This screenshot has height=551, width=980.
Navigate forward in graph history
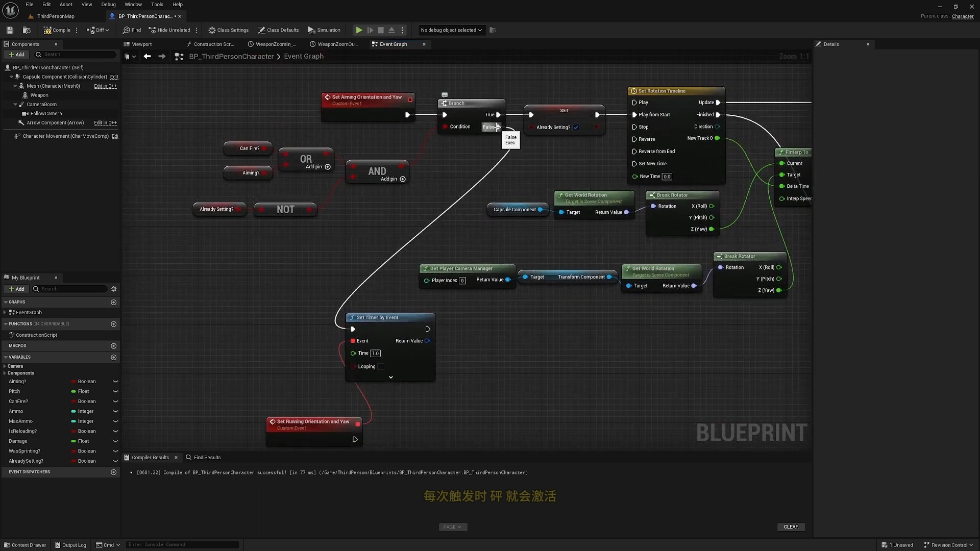click(x=162, y=57)
